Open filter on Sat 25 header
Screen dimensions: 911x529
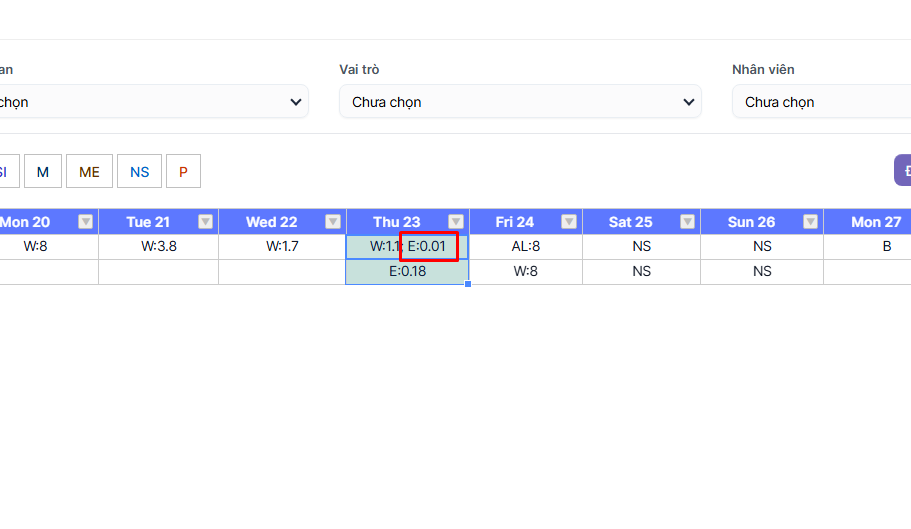click(687, 222)
